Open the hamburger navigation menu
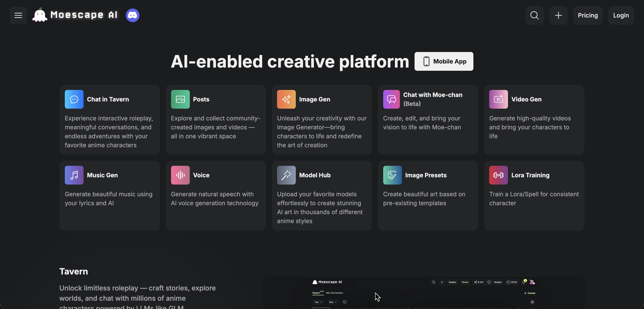 pos(18,15)
